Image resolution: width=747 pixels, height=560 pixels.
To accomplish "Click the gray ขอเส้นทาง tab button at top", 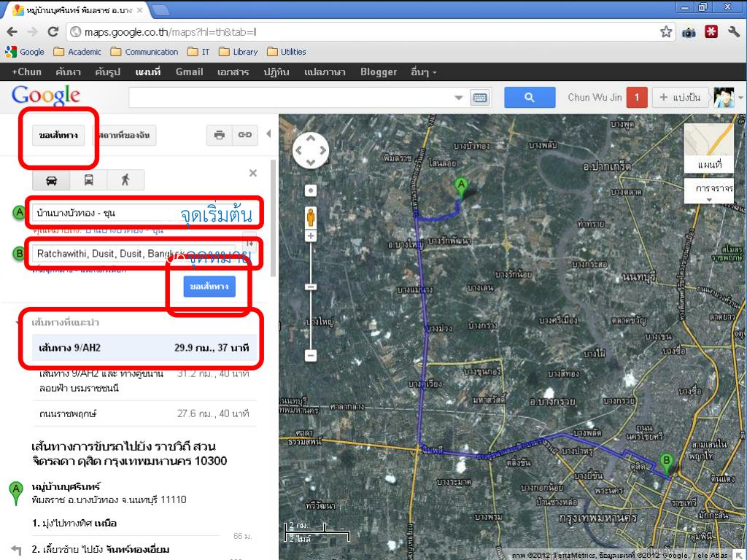I will click(58, 135).
